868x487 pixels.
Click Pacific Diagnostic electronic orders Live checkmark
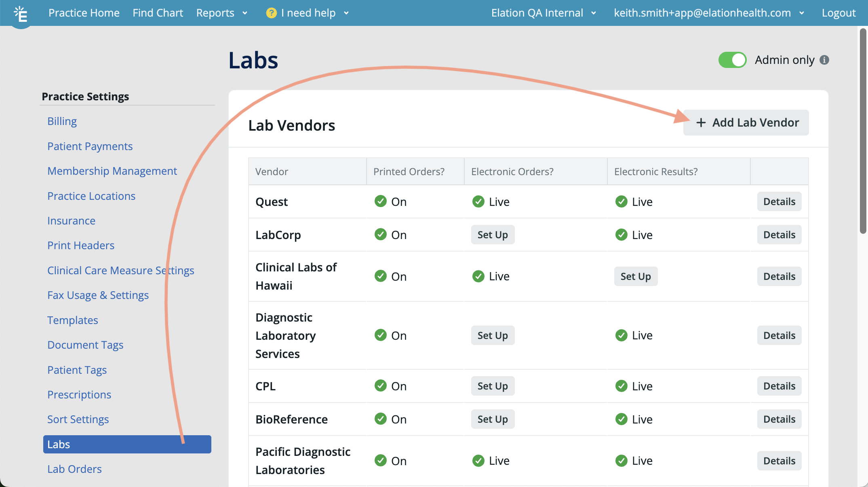pos(478,460)
